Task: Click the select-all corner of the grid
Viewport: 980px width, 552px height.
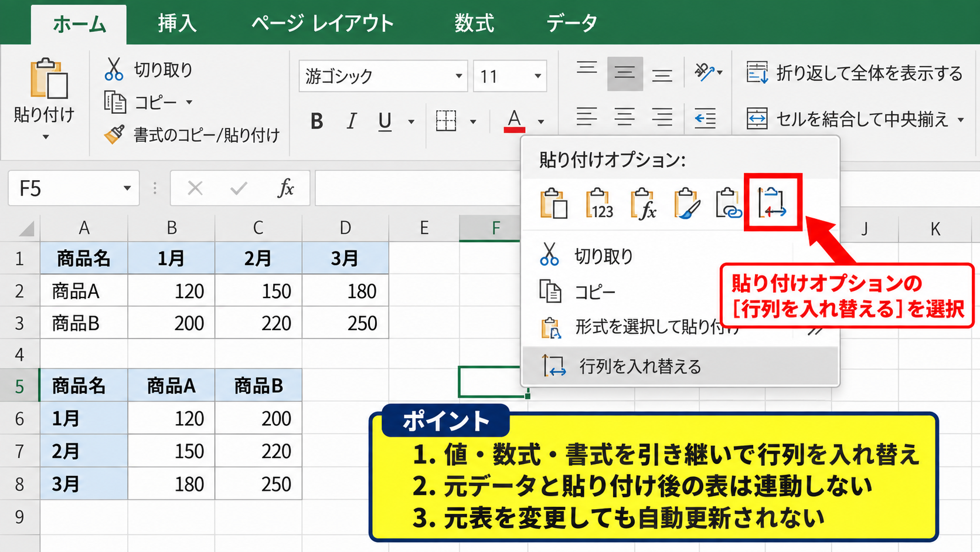Action: (x=26, y=228)
